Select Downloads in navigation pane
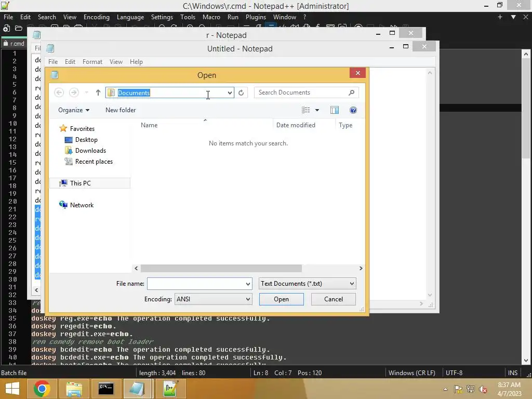This screenshot has height=399, width=532. click(90, 151)
